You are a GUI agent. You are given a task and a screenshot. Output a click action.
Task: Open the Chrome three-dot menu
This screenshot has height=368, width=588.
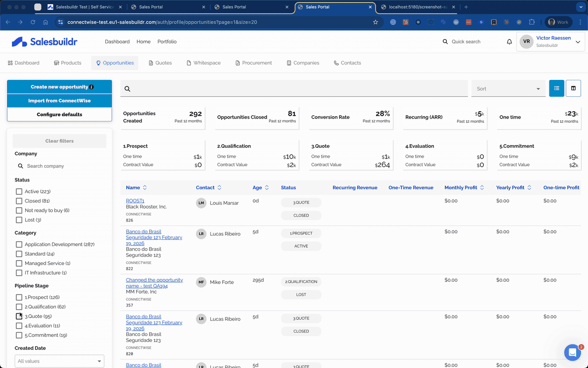pos(580,22)
